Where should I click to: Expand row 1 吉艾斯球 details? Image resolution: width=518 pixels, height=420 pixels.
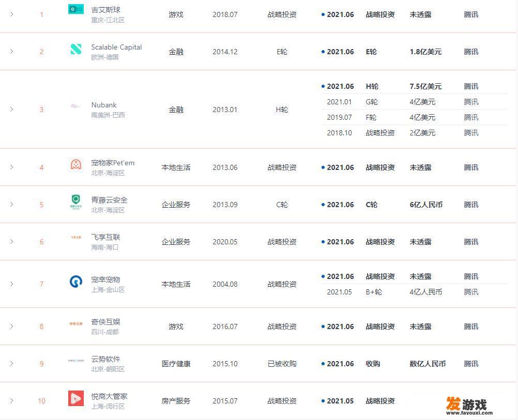point(11,14)
